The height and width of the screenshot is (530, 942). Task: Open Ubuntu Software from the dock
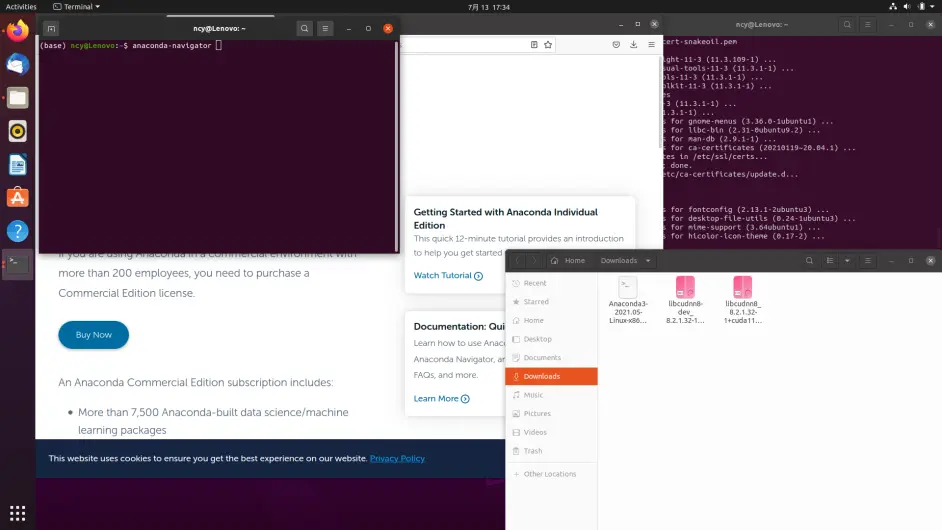pos(17,198)
